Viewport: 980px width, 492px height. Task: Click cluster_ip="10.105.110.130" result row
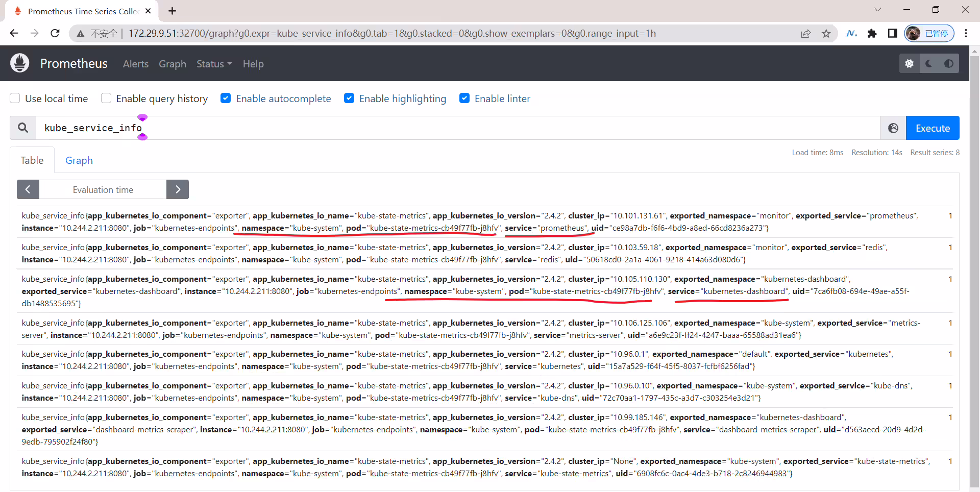coord(485,291)
